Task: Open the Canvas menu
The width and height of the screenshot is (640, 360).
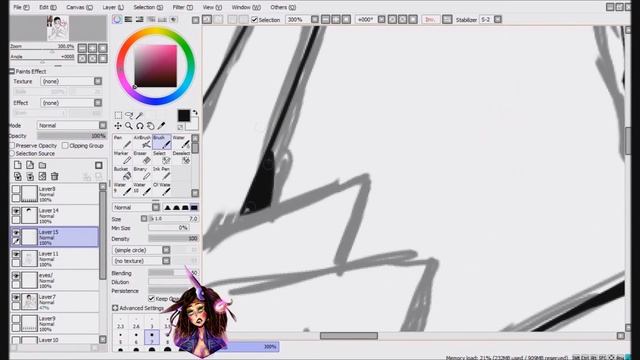Action: tap(79, 7)
